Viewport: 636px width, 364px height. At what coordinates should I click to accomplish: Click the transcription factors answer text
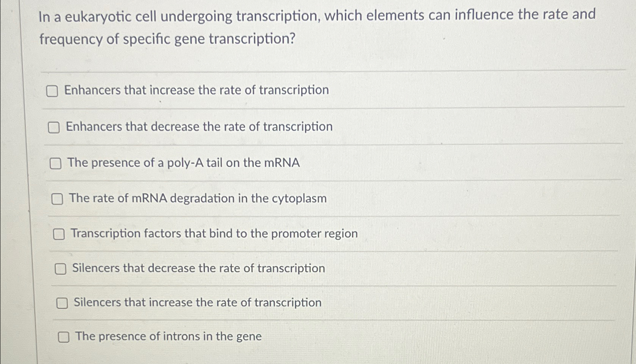[214, 233]
